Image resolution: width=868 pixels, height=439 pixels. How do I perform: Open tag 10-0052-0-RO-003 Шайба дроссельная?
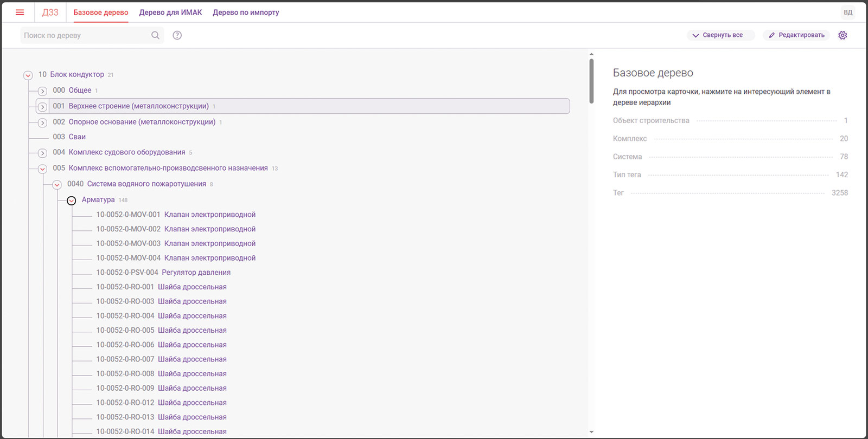pos(161,301)
